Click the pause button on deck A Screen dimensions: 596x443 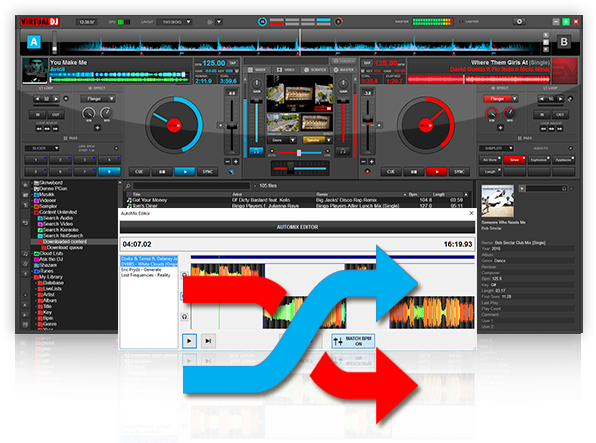tap(162, 171)
